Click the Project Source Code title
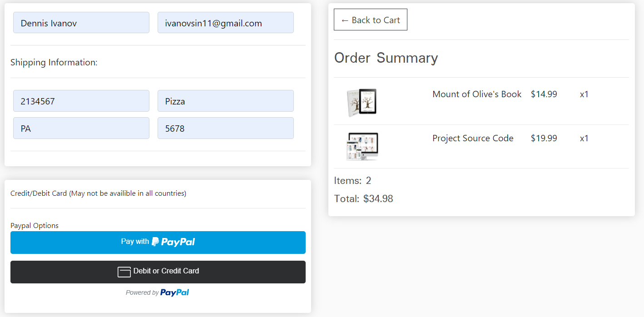Screen dimensions: 644x317 point(473,138)
